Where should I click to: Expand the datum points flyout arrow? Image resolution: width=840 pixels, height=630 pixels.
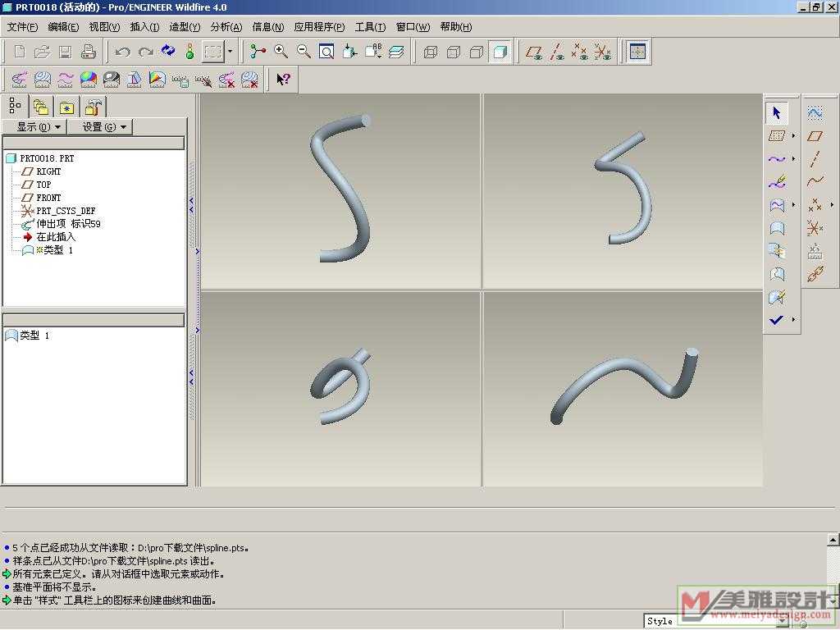(832, 204)
